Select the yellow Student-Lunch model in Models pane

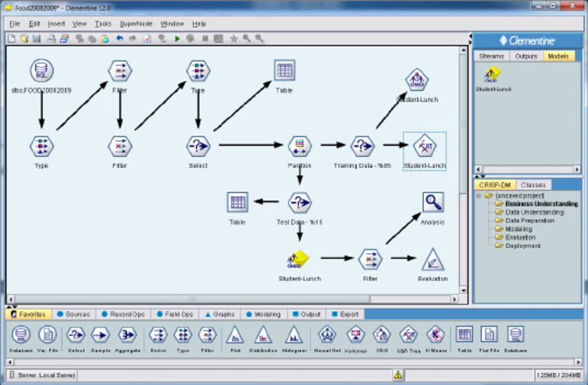(x=493, y=74)
